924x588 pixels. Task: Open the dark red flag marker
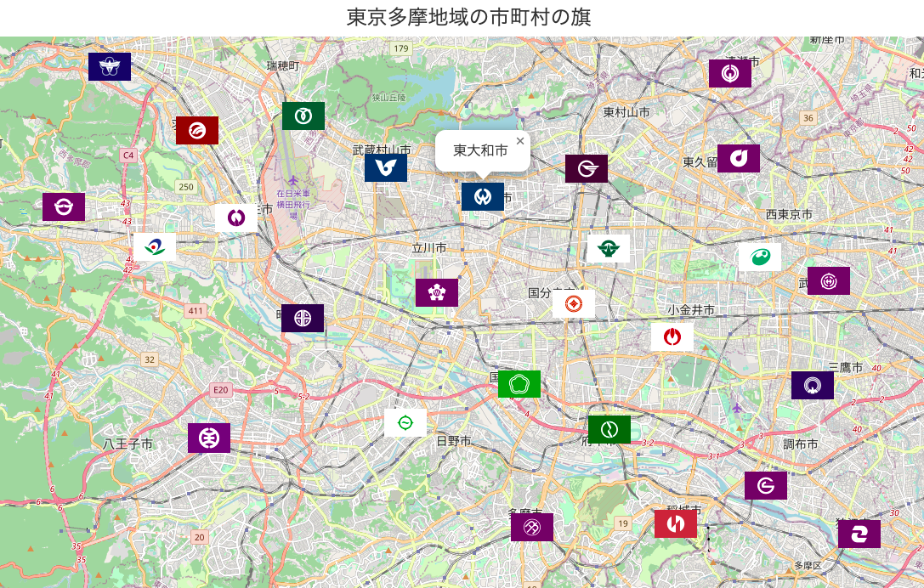[197, 130]
